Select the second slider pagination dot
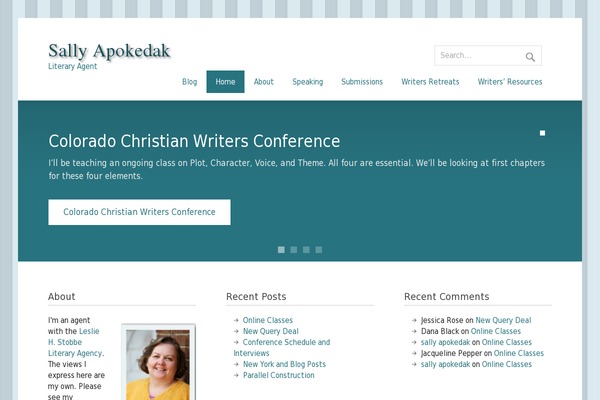Viewport: 600px width, 400px height. coord(294,250)
